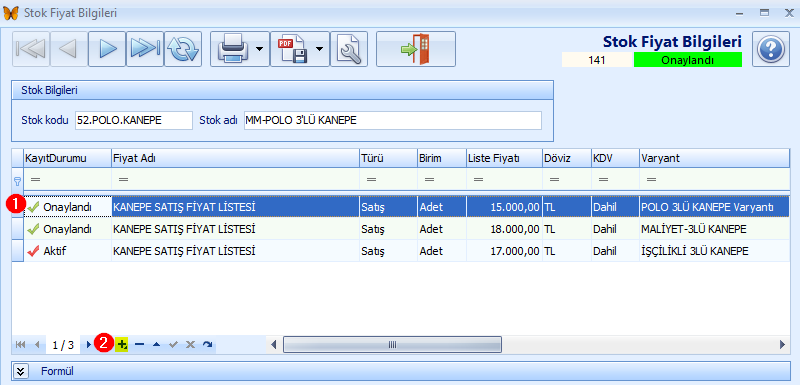
Task: Click Dahil in the MALİYET-3LÜ KANEPE row
Action: [615, 229]
